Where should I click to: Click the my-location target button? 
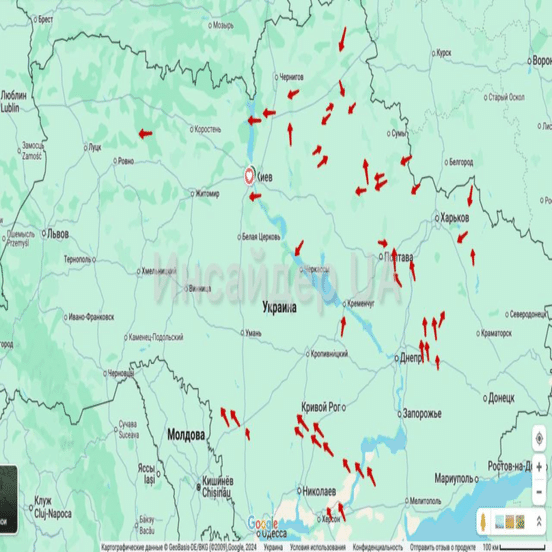(x=539, y=439)
